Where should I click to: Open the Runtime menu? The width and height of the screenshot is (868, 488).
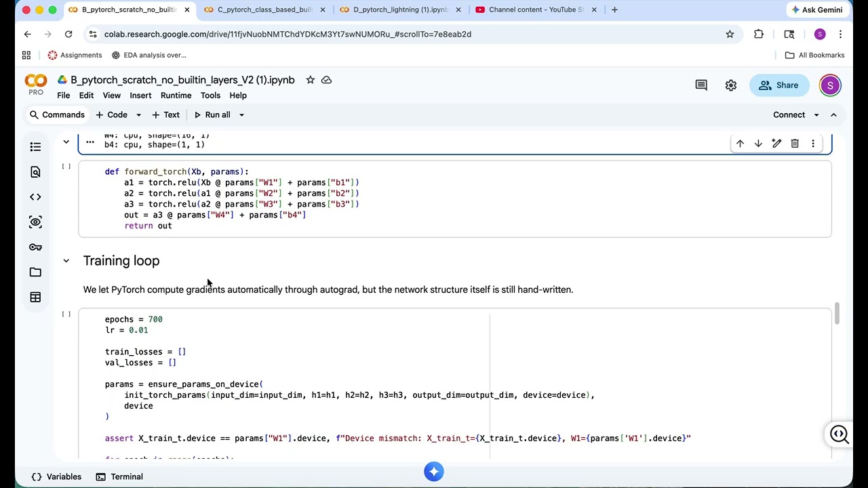[x=176, y=96]
